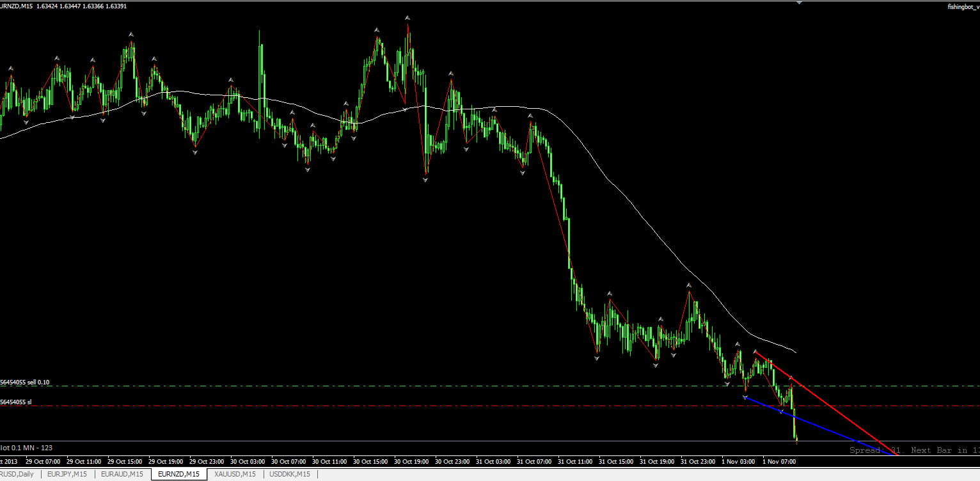Click the '1 Nov 03:00' time axis label
The image size is (980, 481).
coord(739,461)
